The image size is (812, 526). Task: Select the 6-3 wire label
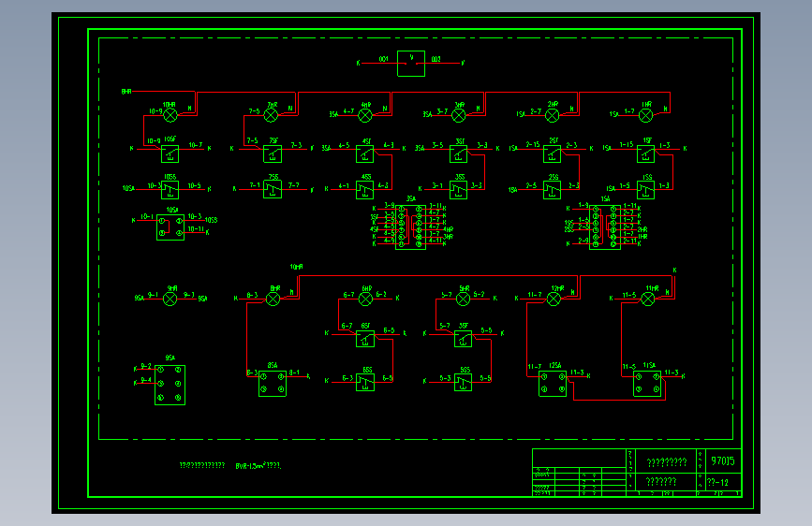pos(347,378)
